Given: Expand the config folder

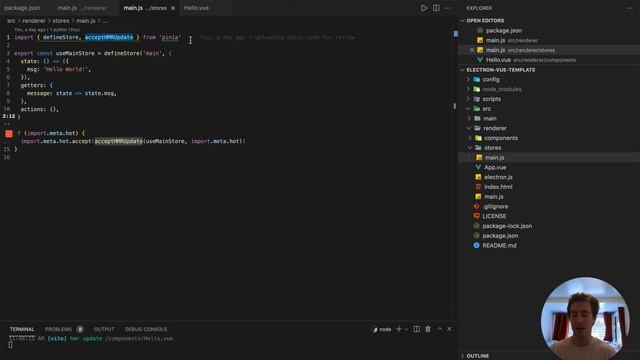Looking at the screenshot, I should 491,79.
